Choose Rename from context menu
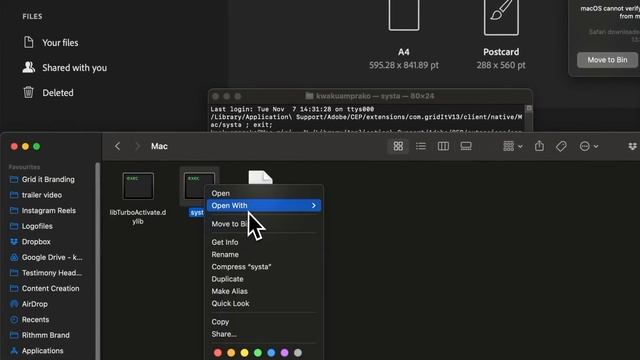This screenshot has width=640, height=360. click(x=225, y=254)
